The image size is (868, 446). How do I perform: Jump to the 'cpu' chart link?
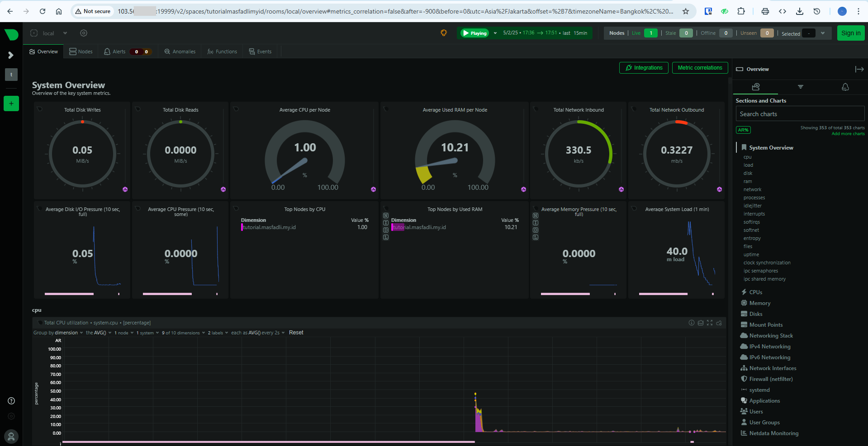747,157
